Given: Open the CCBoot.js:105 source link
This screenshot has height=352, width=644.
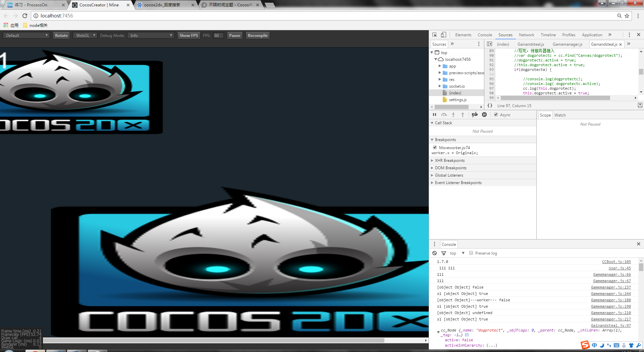Looking at the screenshot, I should [616, 262].
